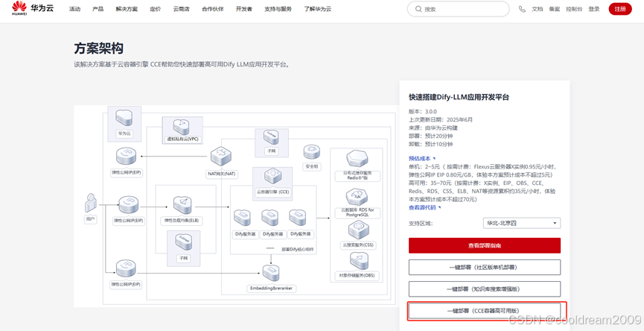Click the 安全组 icon in diagram
The width and height of the screenshot is (644, 331).
pyautogui.click(x=312, y=152)
